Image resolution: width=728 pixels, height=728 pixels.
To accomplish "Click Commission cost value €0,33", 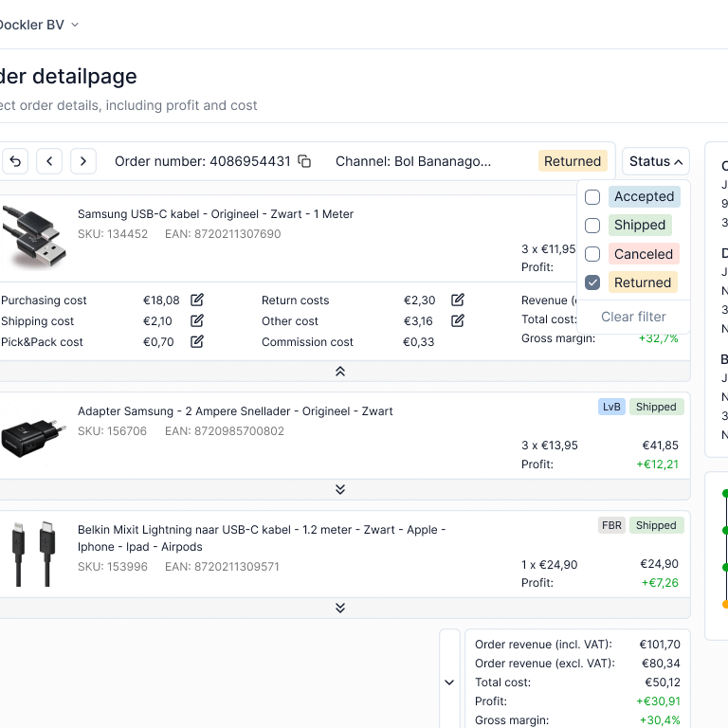I will click(418, 342).
